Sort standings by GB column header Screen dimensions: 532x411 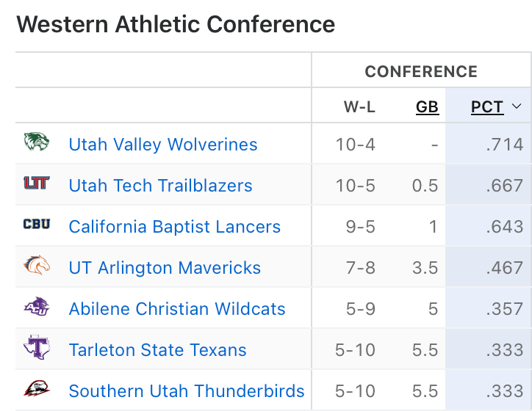[x=427, y=107]
